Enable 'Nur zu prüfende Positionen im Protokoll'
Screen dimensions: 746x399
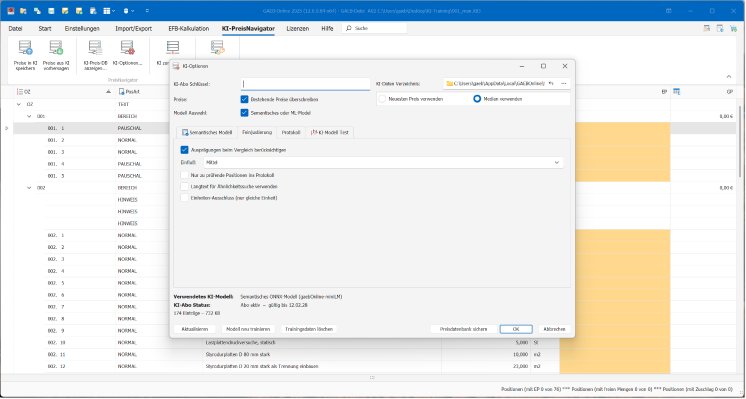point(185,175)
